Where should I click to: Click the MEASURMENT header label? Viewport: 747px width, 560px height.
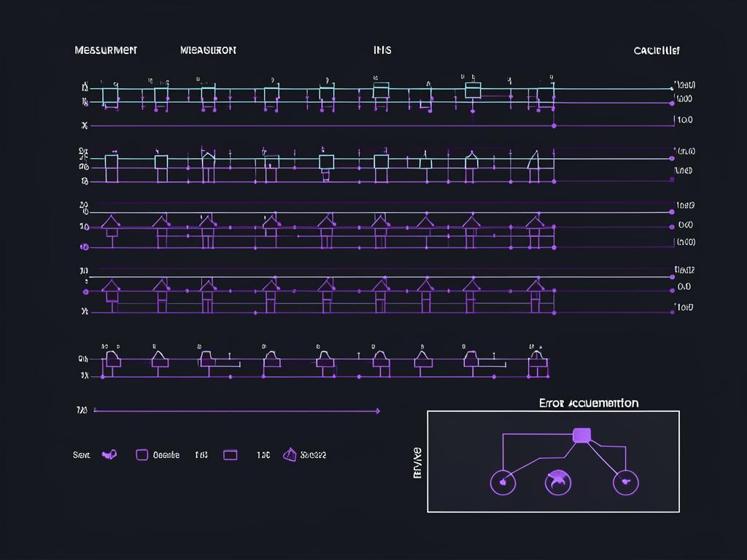106,50
